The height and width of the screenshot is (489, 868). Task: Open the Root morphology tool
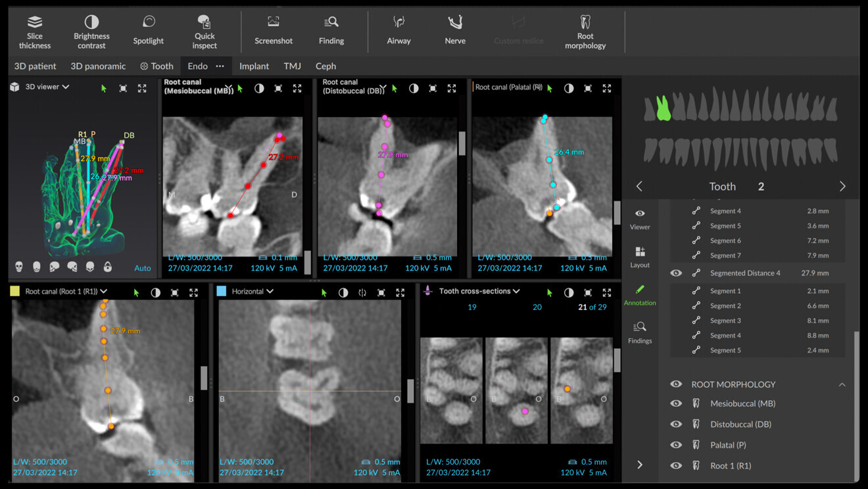tap(585, 30)
